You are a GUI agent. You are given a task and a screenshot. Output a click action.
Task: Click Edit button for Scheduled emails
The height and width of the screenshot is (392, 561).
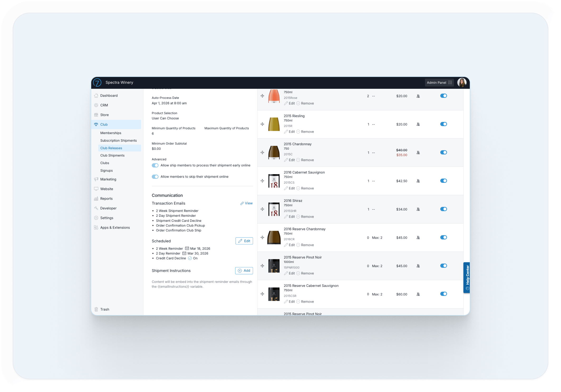coord(244,241)
